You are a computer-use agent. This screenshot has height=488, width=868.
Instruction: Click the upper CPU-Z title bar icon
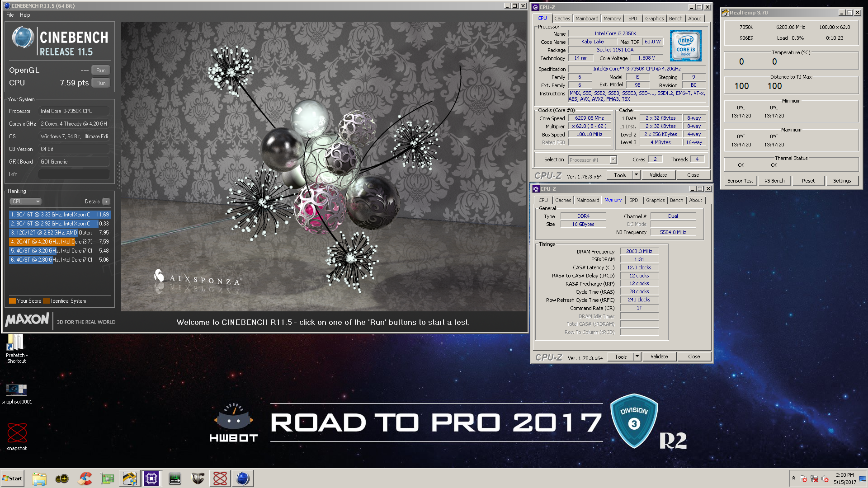pos(535,7)
